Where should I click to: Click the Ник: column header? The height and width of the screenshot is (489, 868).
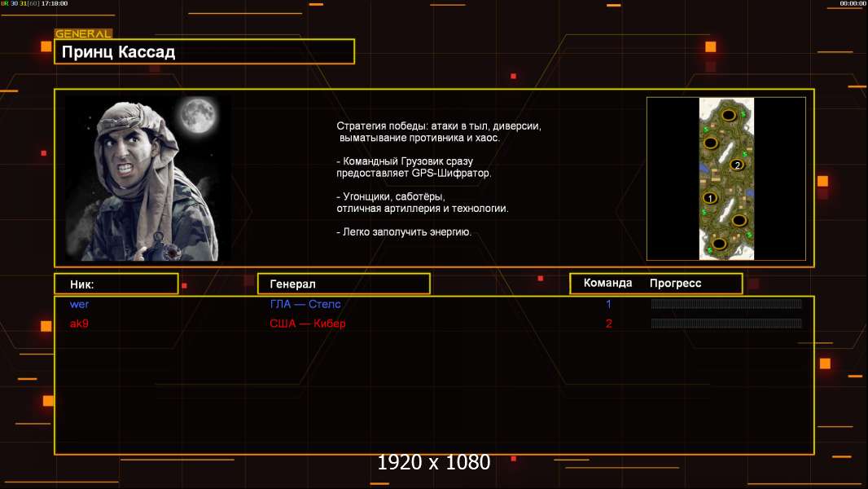click(116, 284)
